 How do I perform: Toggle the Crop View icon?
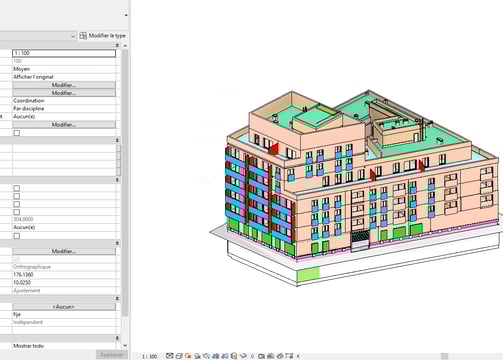(215, 356)
